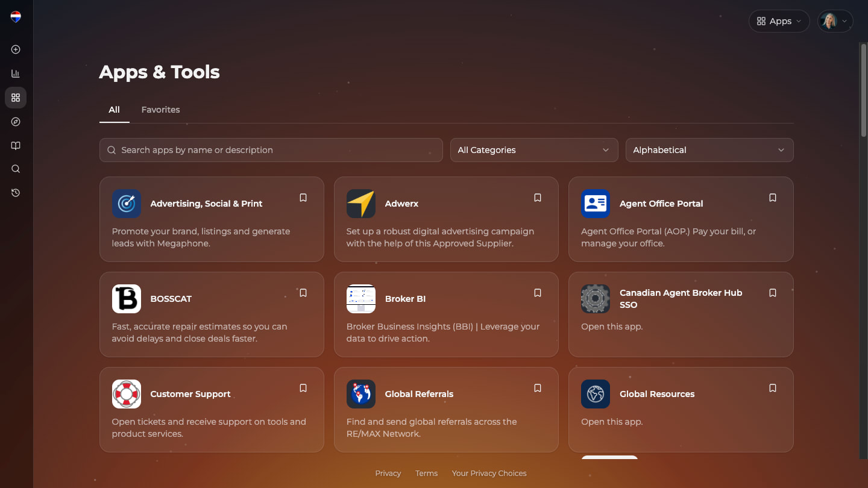
Task: Click the vertical page scrollbar thumb
Action: pyautogui.click(x=863, y=89)
